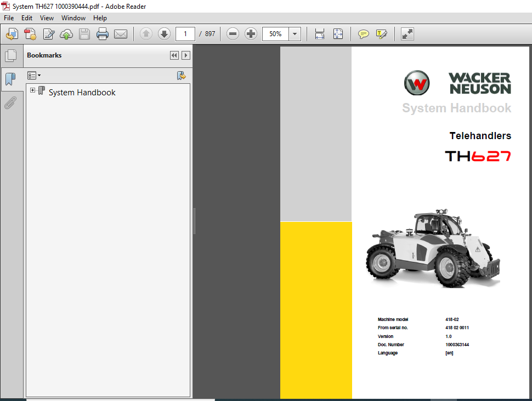This screenshot has height=401, width=532.
Task: Click the language value '[en]'
Action: [449, 353]
